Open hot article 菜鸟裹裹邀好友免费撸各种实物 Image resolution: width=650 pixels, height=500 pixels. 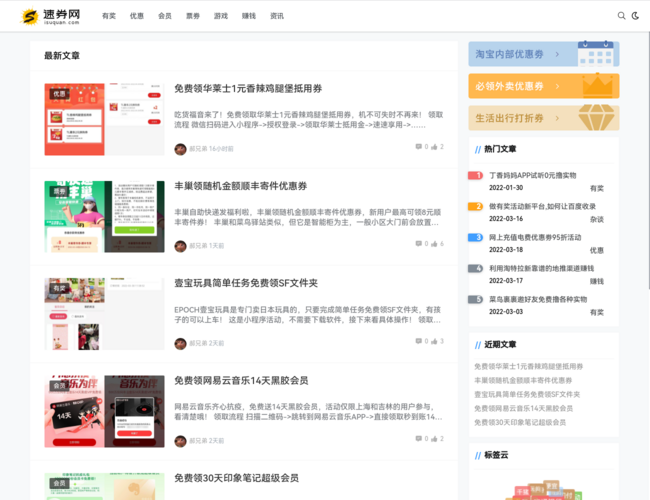[538, 299]
